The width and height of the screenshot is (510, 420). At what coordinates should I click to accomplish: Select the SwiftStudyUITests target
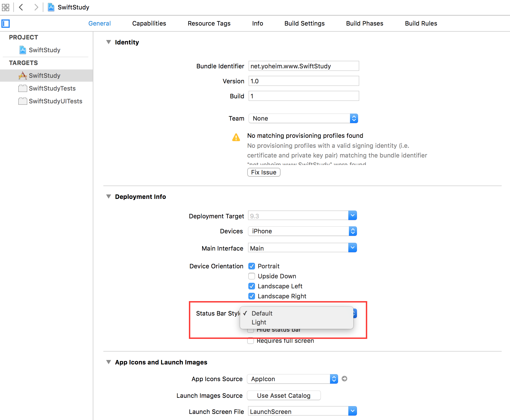point(46,101)
